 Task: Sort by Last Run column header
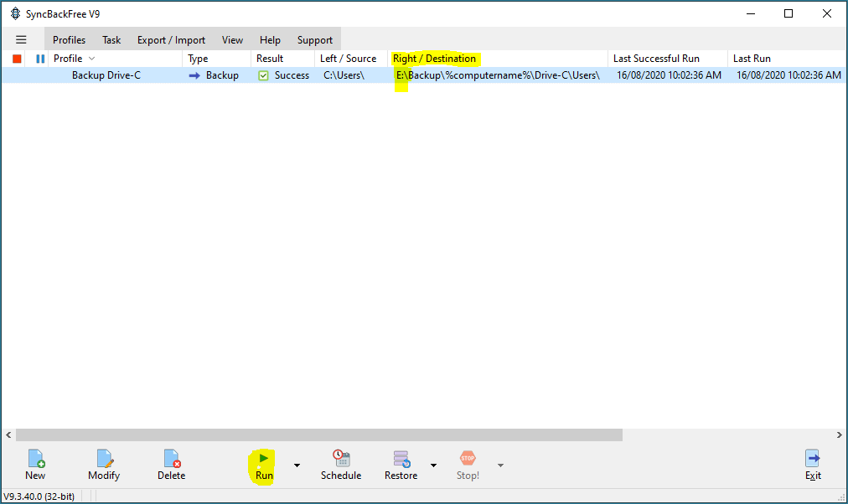[787, 59]
